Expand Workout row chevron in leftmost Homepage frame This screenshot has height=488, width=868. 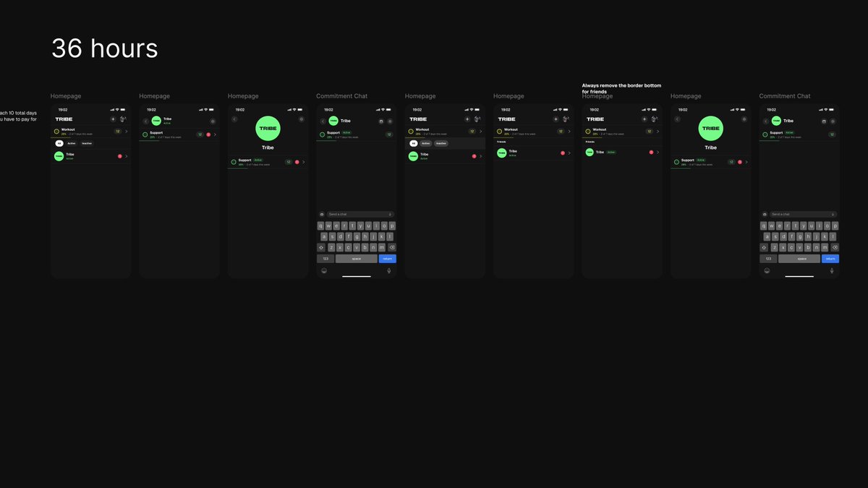(127, 132)
